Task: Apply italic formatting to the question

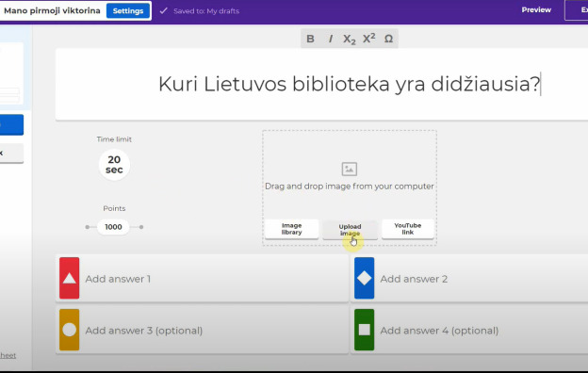Action: pos(331,39)
